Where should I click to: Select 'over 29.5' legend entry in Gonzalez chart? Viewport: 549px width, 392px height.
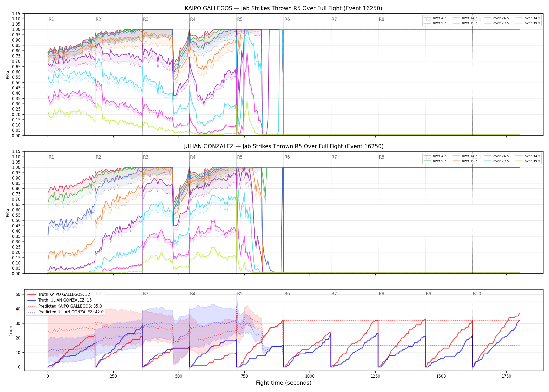(x=496, y=161)
